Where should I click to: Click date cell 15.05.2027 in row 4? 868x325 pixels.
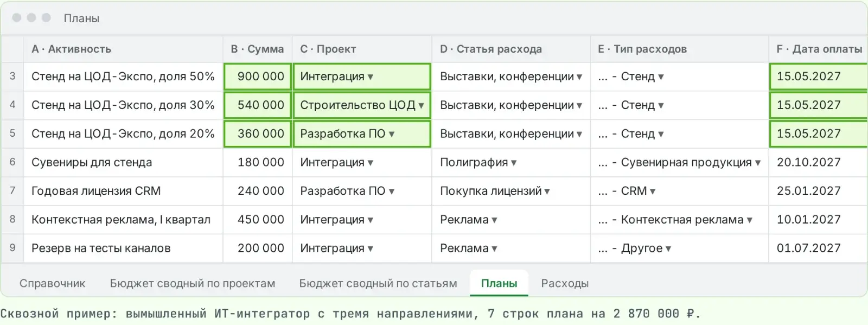tap(818, 105)
